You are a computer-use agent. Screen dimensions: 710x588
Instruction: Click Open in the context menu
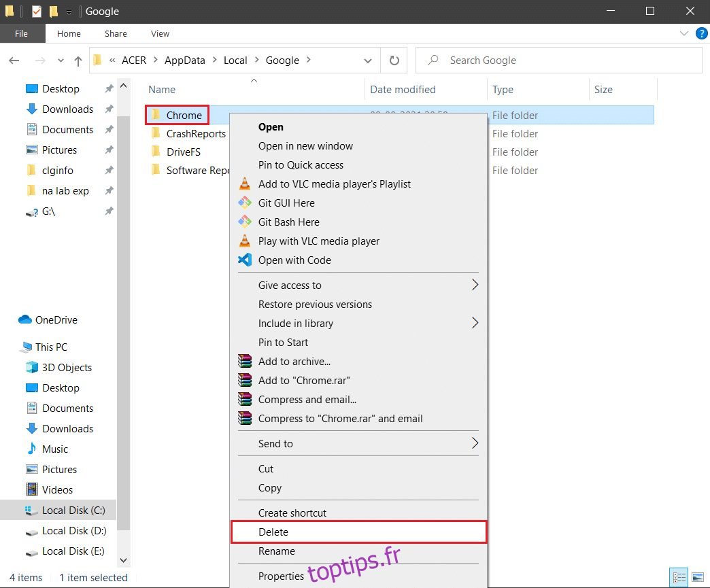pos(358,127)
